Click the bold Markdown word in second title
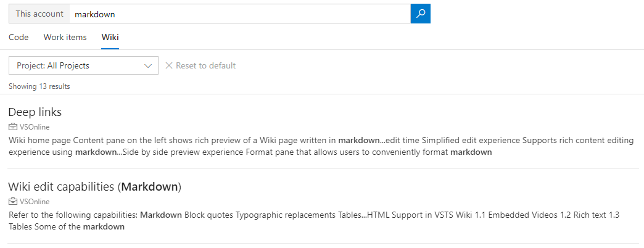The image size is (644, 248). (x=149, y=187)
